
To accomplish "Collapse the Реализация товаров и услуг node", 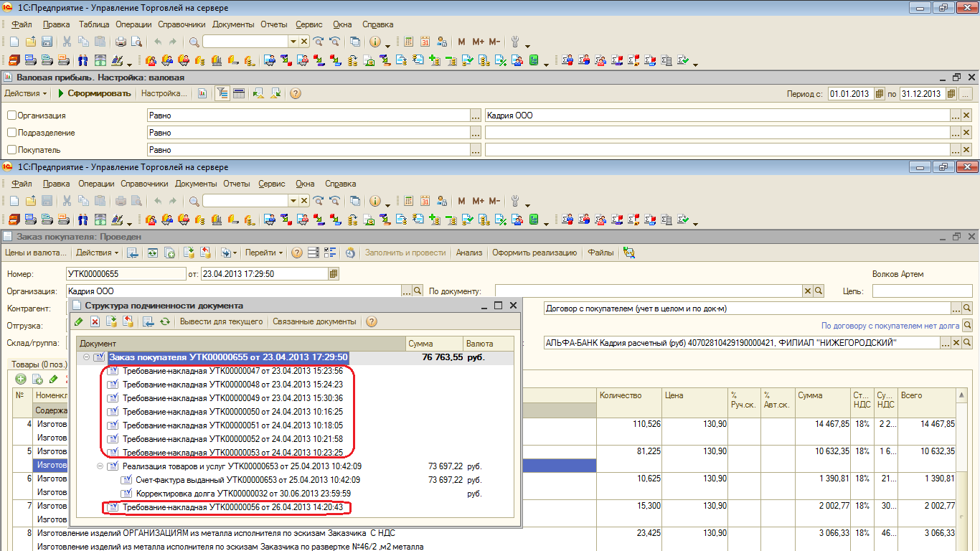I will click(x=100, y=466).
